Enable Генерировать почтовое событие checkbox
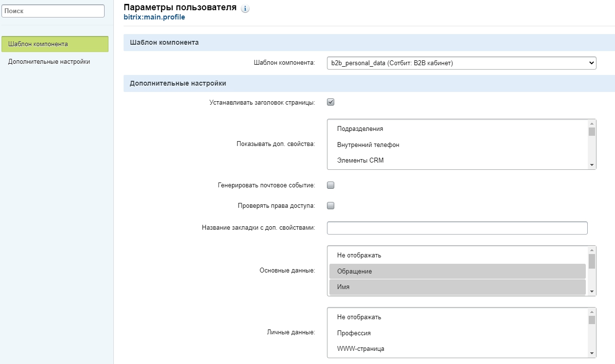615x364 pixels. point(330,185)
